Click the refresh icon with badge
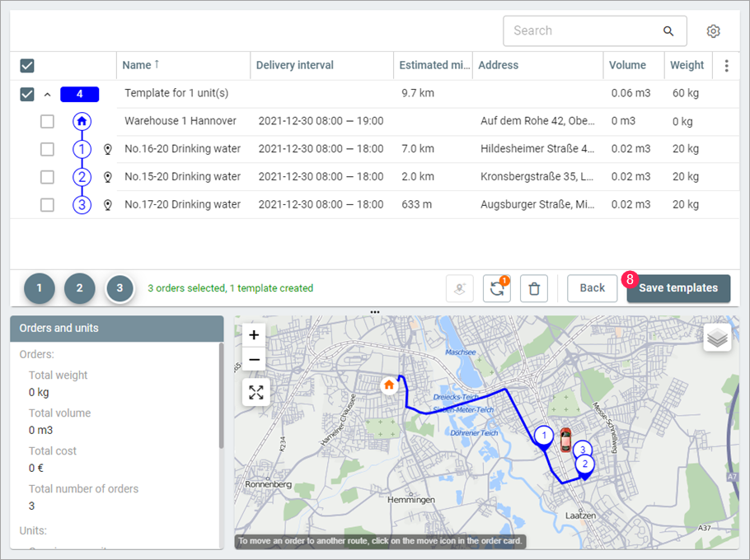Image resolution: width=750 pixels, height=560 pixels. (496, 288)
